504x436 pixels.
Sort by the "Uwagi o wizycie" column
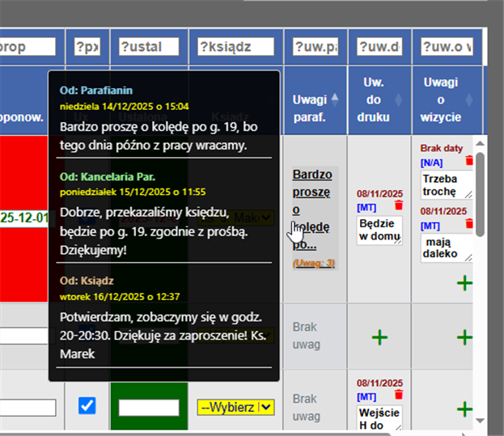469,99
